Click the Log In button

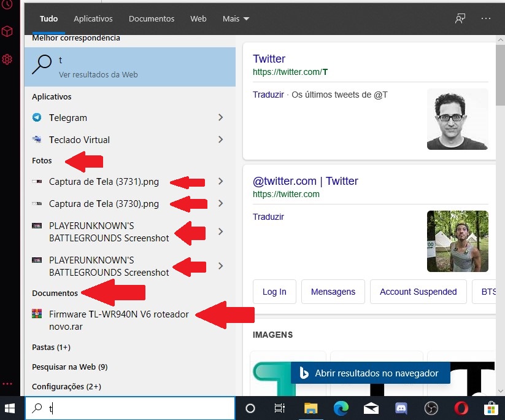coord(274,292)
